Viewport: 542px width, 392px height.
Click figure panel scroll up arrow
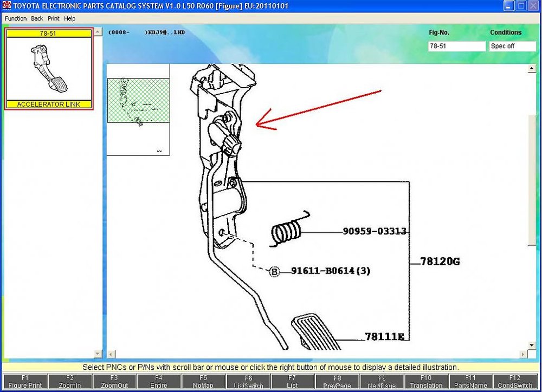532,69
